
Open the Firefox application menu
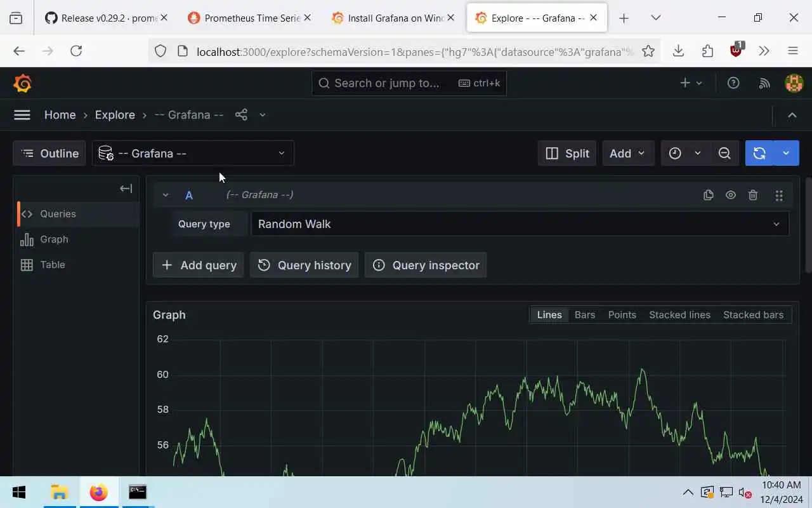click(793, 51)
